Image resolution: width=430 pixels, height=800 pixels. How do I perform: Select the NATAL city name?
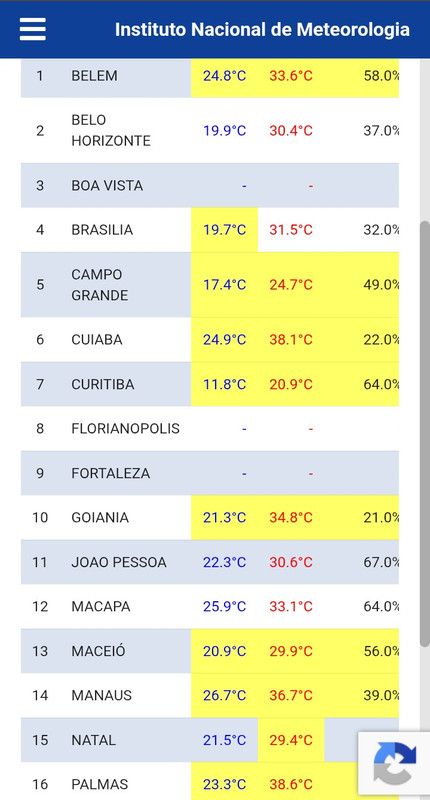[x=93, y=740]
